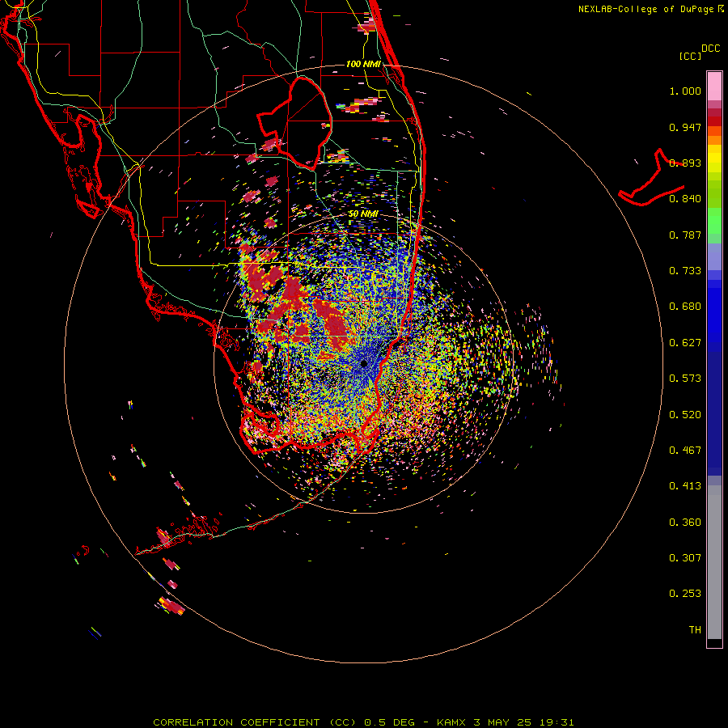This screenshot has width=728, height=728.
Task: Click the DCC product label
Action: [x=710, y=49]
